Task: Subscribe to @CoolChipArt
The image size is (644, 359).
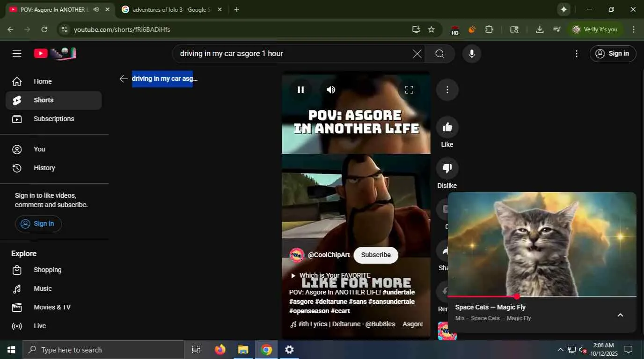Action: [376, 255]
